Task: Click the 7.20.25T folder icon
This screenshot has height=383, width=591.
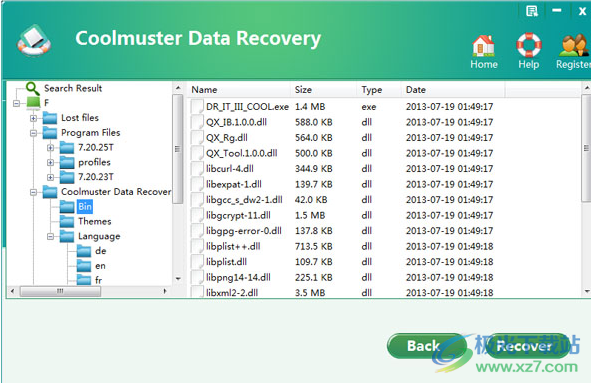Action: (x=67, y=147)
